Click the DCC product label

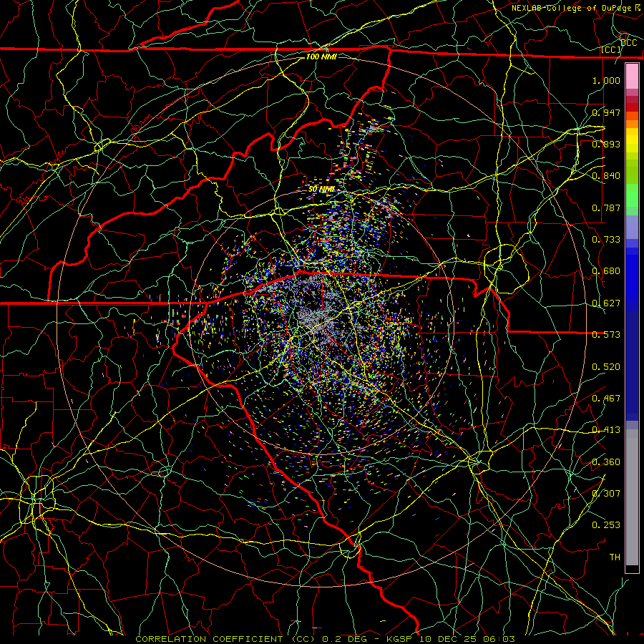629,43
